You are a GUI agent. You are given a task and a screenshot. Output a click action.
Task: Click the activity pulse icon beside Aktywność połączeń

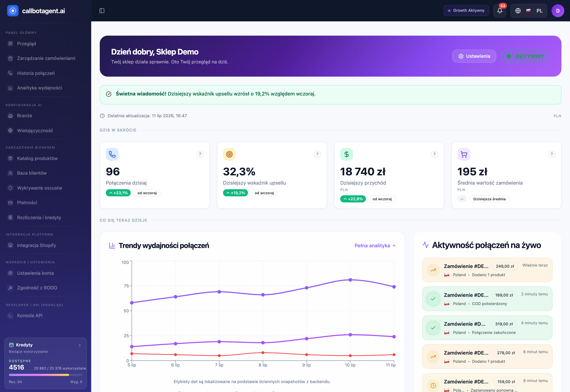pyautogui.click(x=425, y=245)
